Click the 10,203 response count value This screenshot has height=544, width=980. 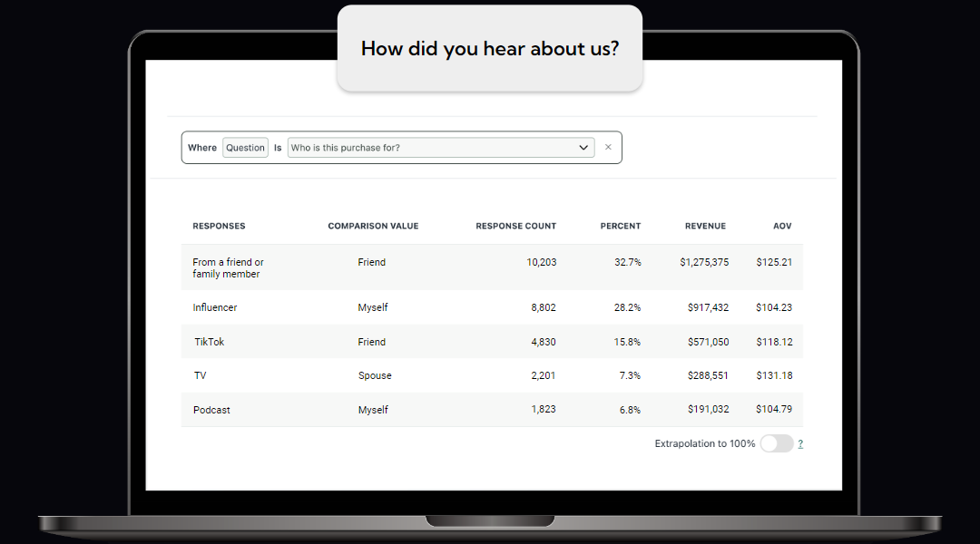tap(541, 262)
